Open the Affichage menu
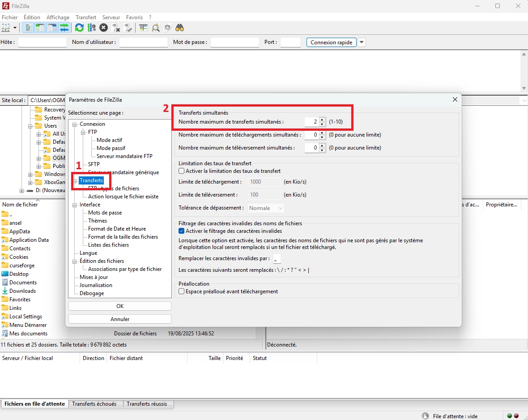Viewport: 528px width, 420px height. click(58, 17)
